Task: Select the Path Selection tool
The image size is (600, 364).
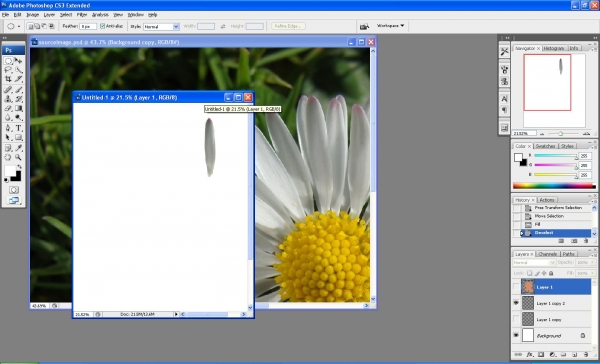Action: pyautogui.click(x=8, y=137)
